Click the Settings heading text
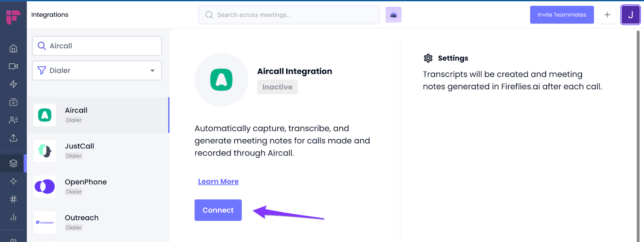Image resolution: width=644 pixels, height=242 pixels. [x=453, y=58]
